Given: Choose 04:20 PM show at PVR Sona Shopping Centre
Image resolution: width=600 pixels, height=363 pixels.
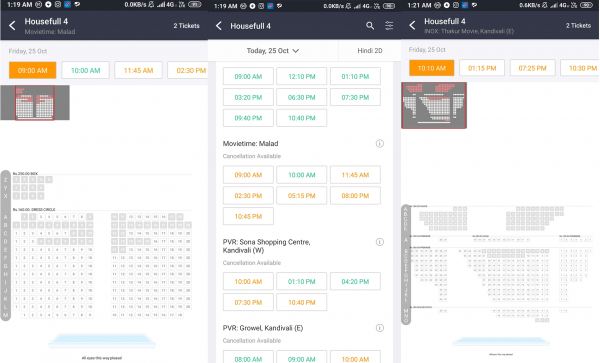Looking at the screenshot, I should click(355, 282).
